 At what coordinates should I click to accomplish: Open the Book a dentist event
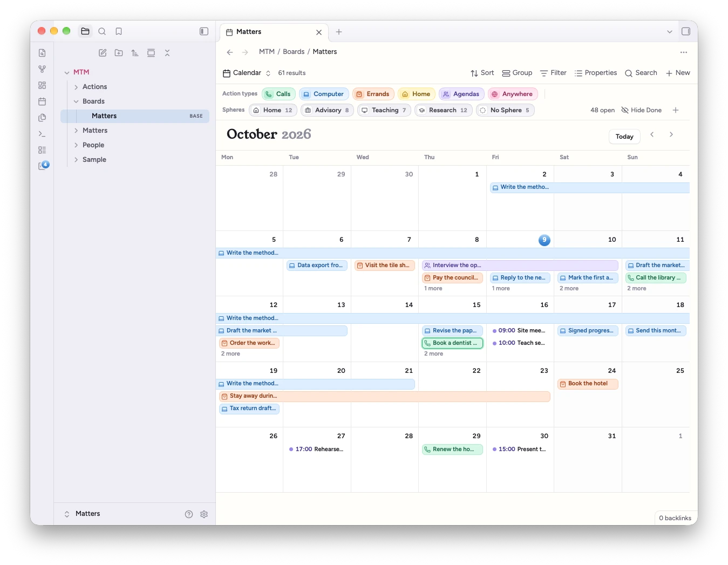coord(452,343)
